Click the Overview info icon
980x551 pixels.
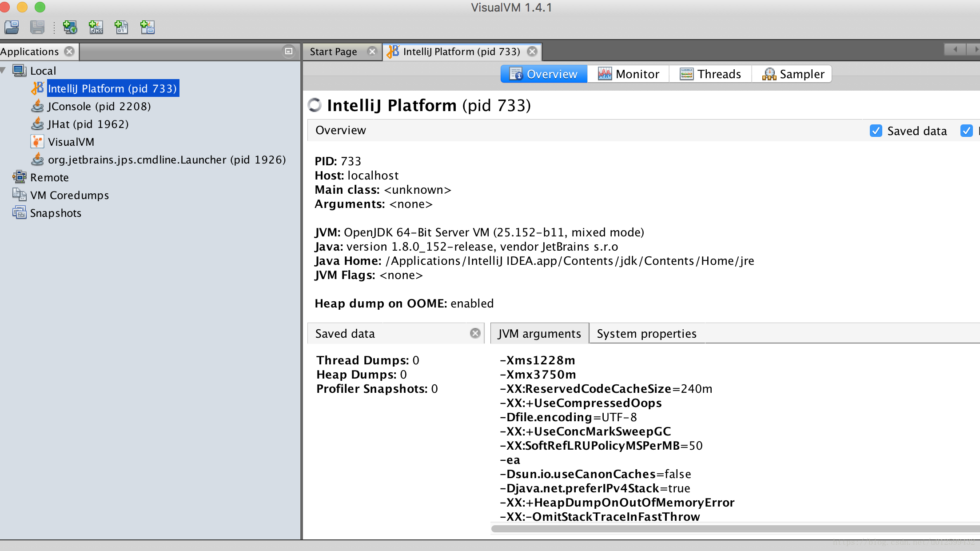pyautogui.click(x=516, y=74)
